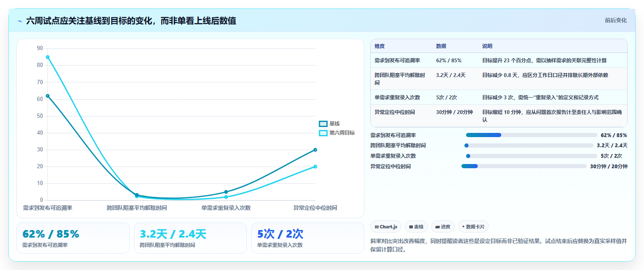
Task: Click the description starting 目标缩短 10 分钟
Action: click(552, 116)
